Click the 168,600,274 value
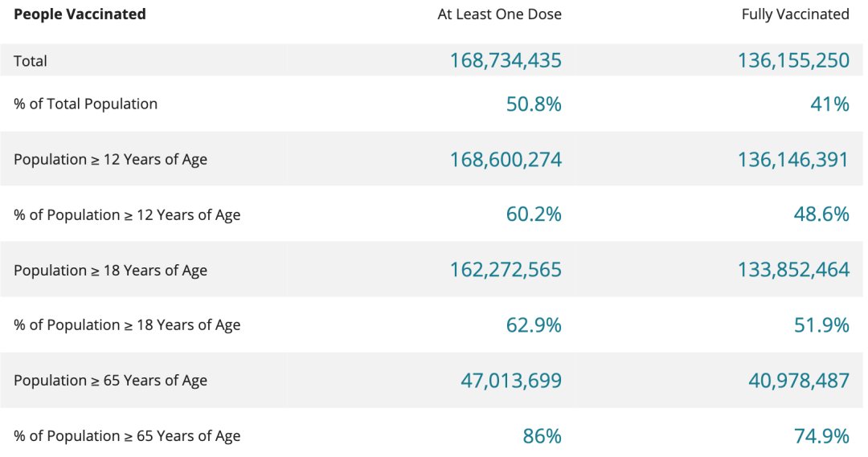 click(506, 160)
